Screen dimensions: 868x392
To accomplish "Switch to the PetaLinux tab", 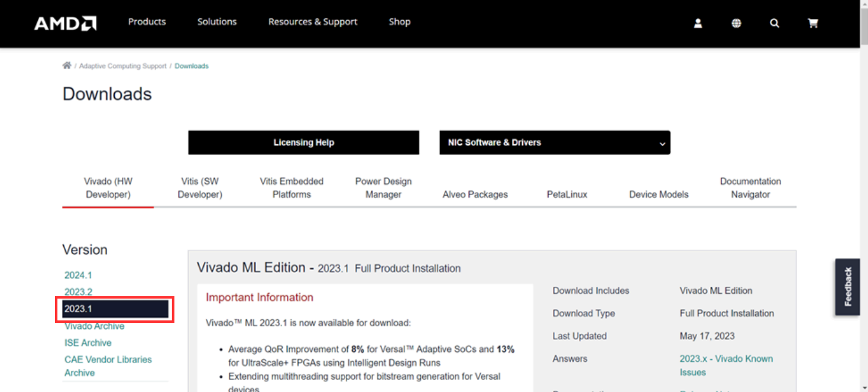I will pyautogui.click(x=567, y=195).
